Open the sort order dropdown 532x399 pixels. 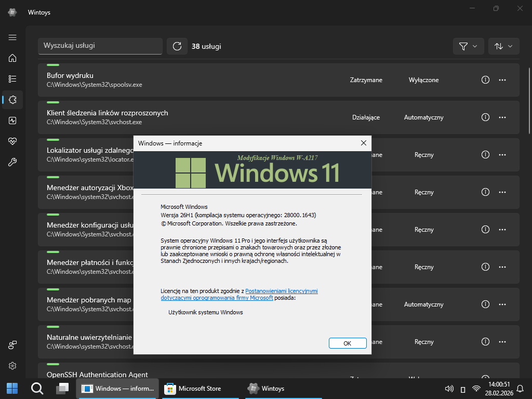click(x=503, y=46)
